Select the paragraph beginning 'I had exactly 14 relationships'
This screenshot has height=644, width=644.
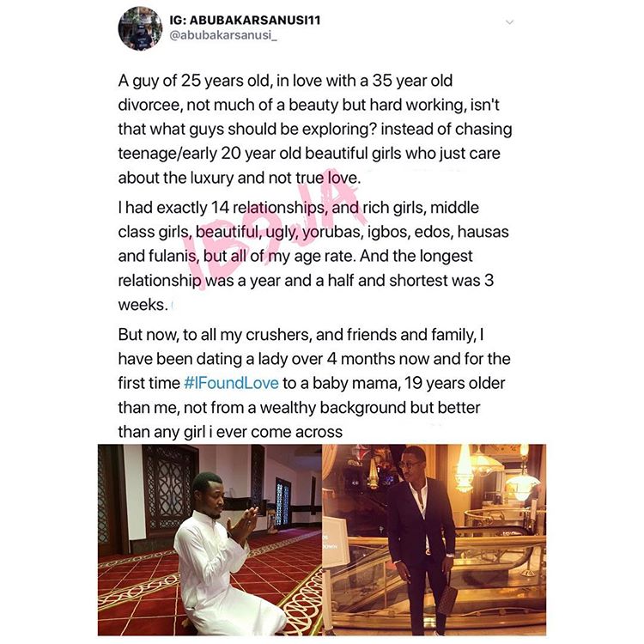click(x=313, y=256)
